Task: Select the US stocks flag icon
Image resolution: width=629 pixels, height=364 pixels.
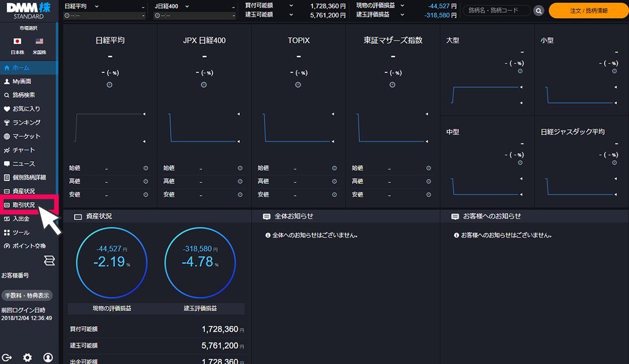Action: tap(39, 41)
